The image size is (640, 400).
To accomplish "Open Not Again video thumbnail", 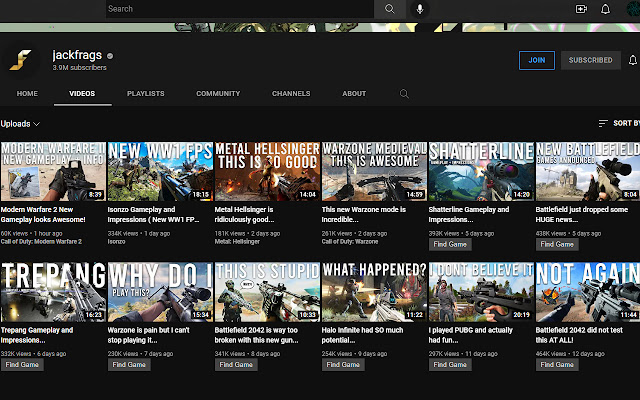I will (588, 292).
